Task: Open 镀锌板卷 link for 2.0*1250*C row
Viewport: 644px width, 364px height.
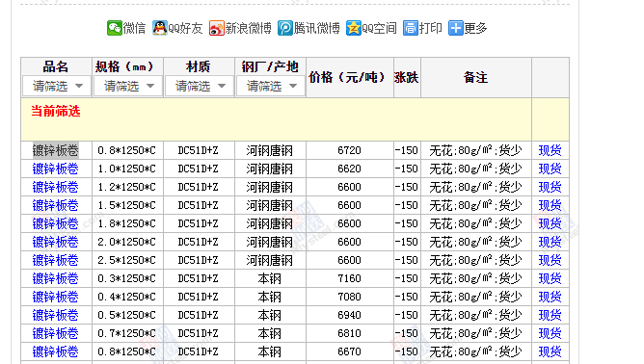Action: [56, 242]
